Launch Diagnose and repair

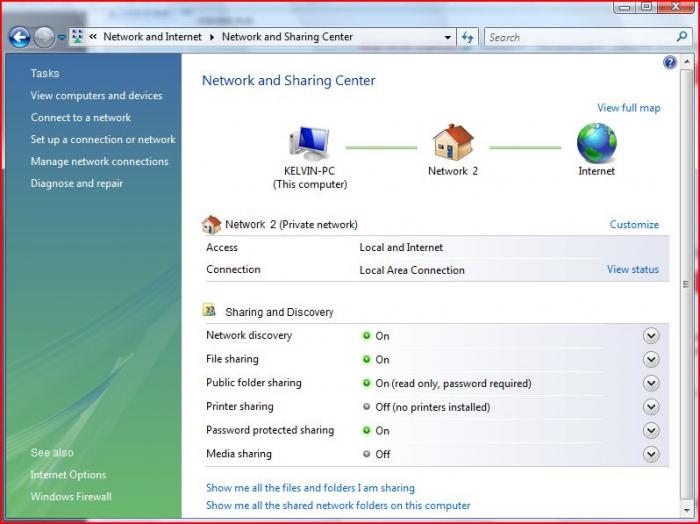[77, 183]
